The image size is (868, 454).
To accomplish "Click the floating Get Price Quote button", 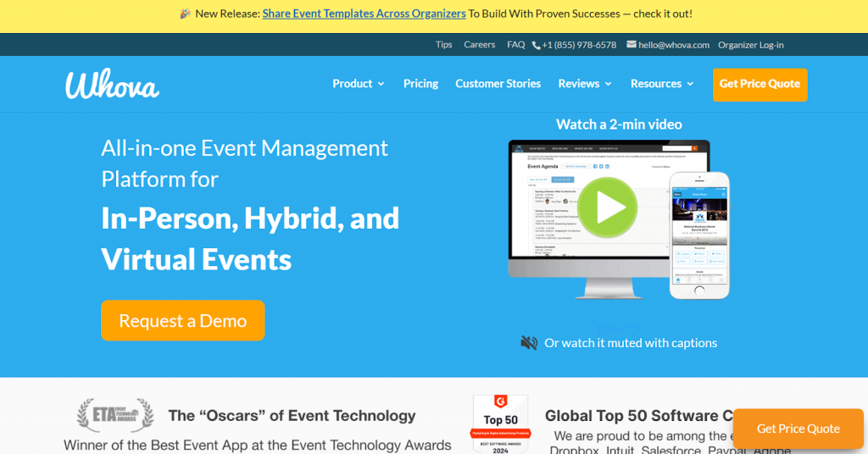I will tap(798, 429).
